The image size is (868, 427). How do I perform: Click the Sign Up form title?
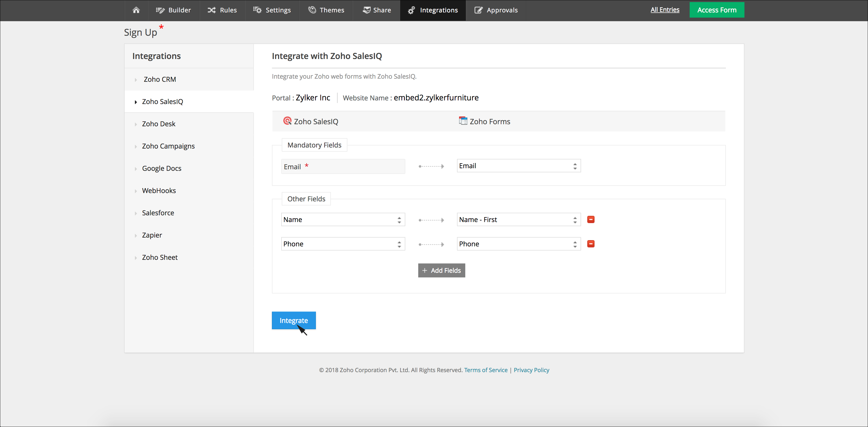tap(141, 32)
